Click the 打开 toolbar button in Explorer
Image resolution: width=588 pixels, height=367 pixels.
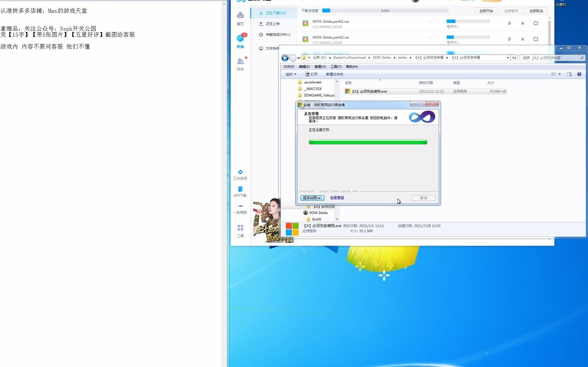[311, 74]
